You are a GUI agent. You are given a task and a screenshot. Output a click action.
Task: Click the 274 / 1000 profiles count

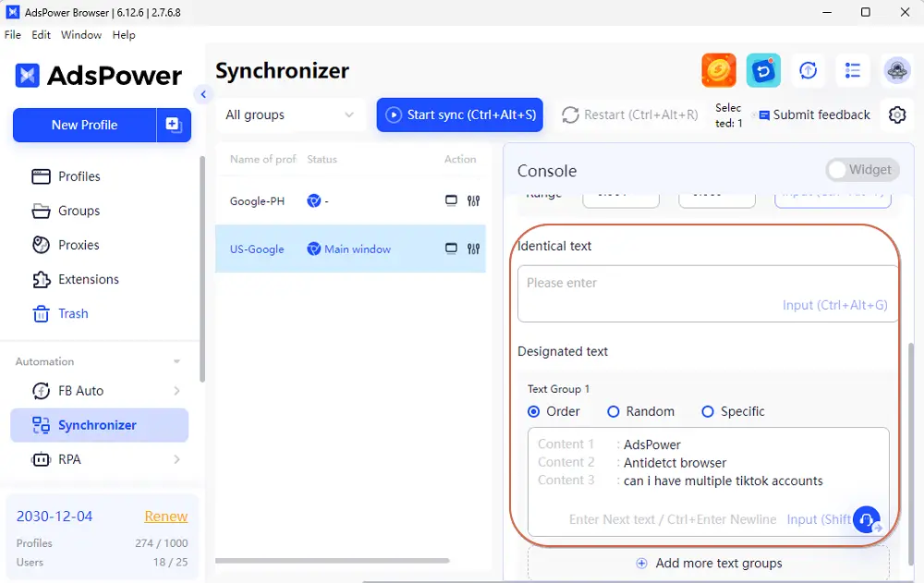pyautogui.click(x=162, y=543)
